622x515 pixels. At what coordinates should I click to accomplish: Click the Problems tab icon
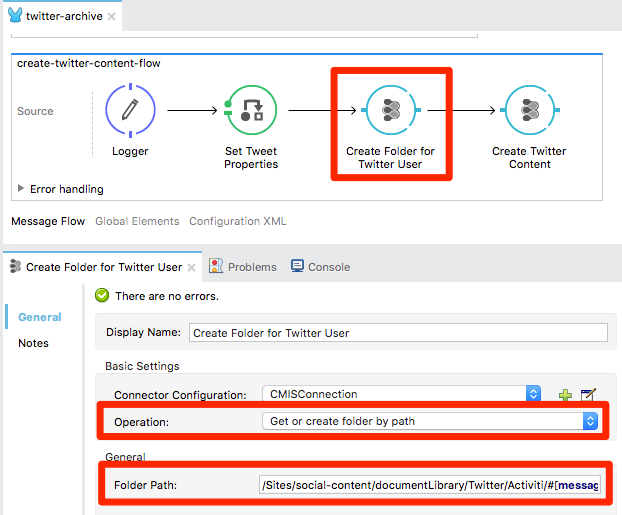(x=216, y=266)
